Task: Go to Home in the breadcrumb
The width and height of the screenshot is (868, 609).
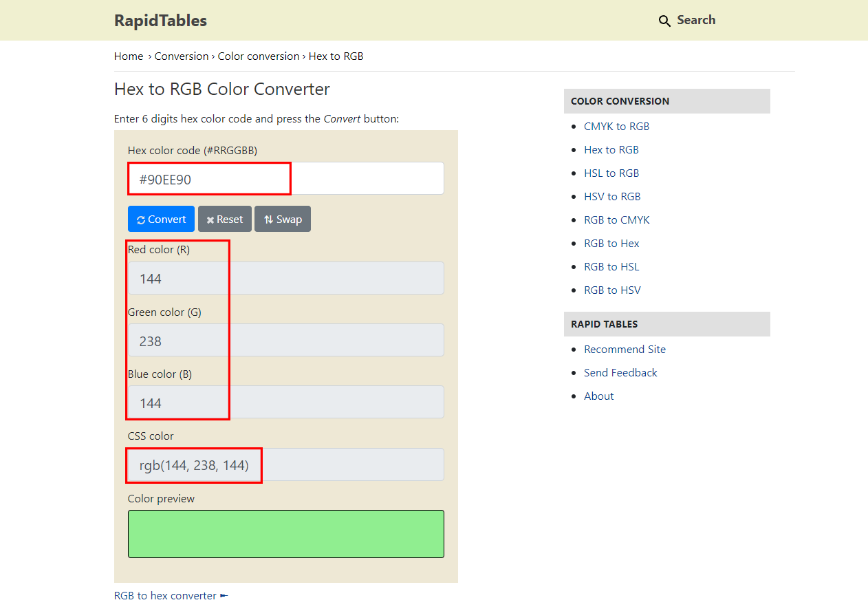Action: pyautogui.click(x=129, y=56)
